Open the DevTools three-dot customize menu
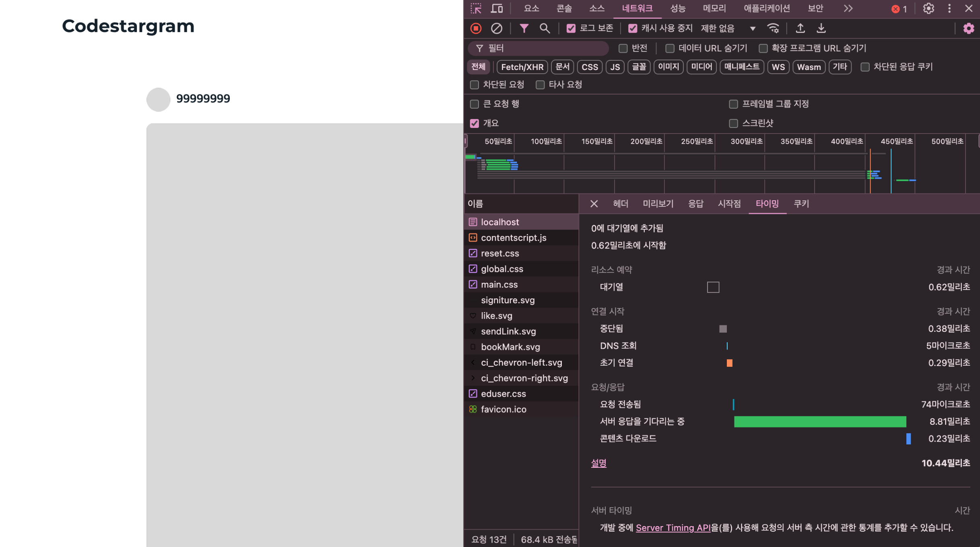This screenshot has height=547, width=980. click(x=949, y=8)
